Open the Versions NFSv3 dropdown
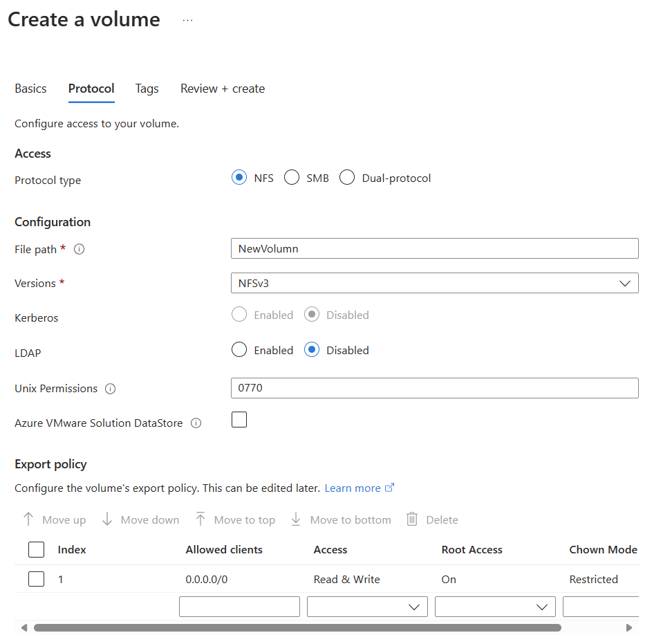The width and height of the screenshot is (672, 644). tap(435, 283)
